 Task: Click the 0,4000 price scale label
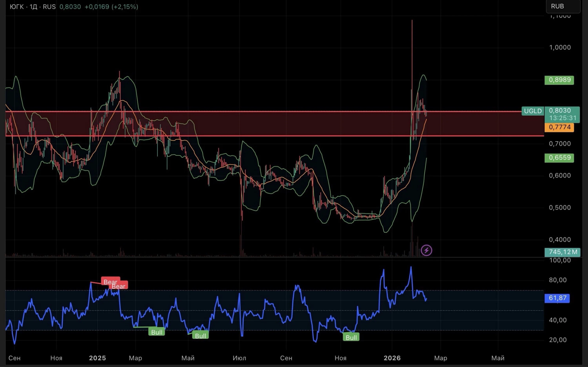pos(560,240)
